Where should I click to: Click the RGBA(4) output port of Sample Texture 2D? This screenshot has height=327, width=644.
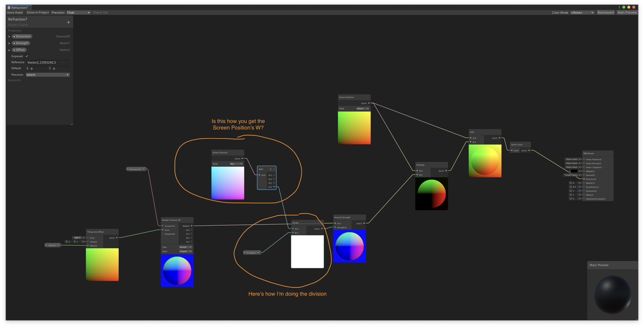click(192, 226)
